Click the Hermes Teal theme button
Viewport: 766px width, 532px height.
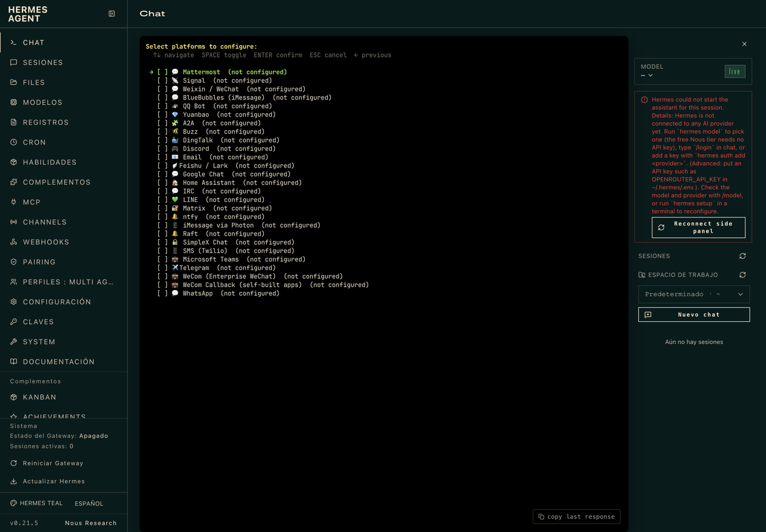pyautogui.click(x=36, y=503)
